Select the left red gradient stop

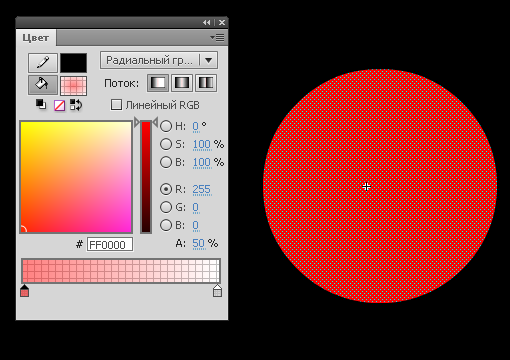pyautogui.click(x=25, y=291)
